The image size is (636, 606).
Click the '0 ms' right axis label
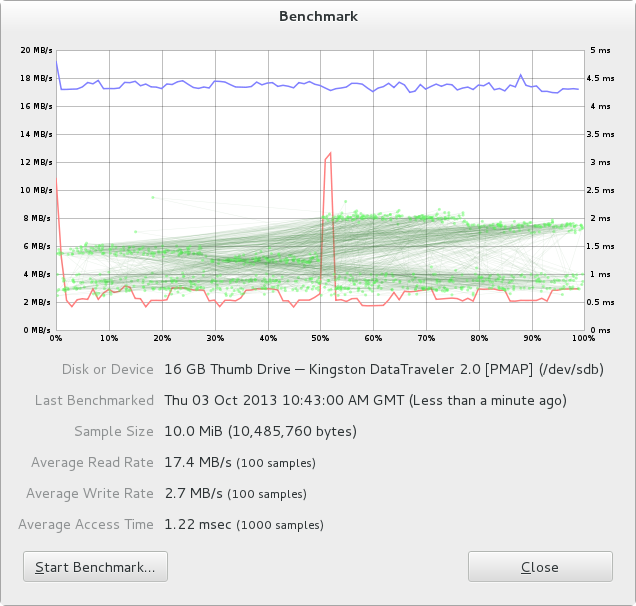600,330
